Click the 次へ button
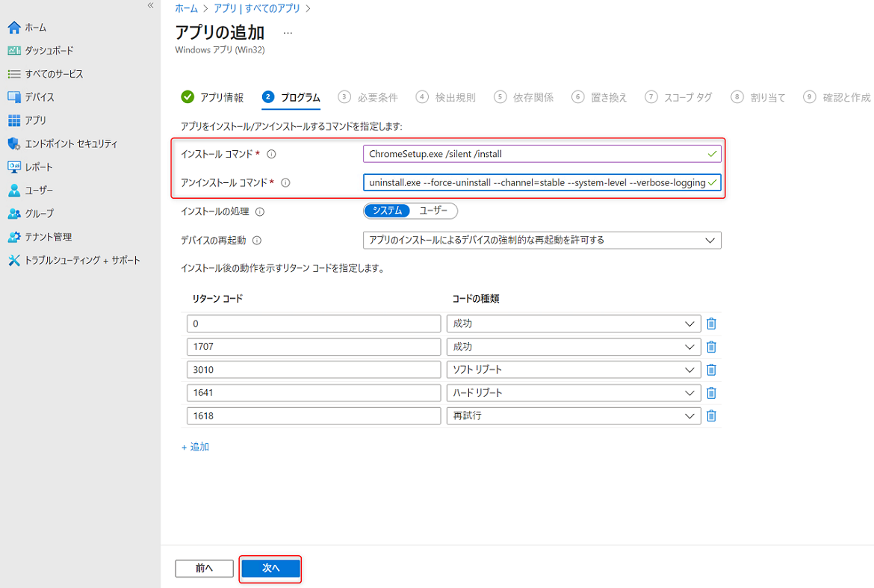Image resolution: width=874 pixels, height=588 pixels. [x=270, y=569]
